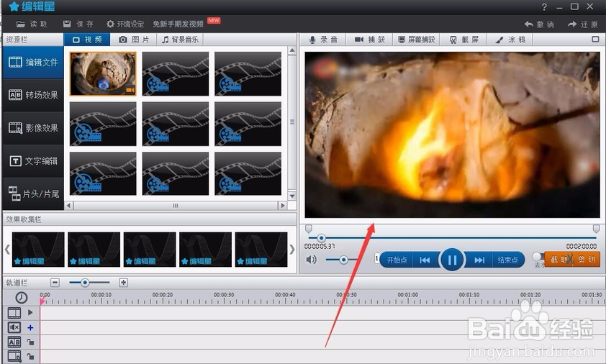Select 转场效果 in the sidebar
The width and height of the screenshot is (606, 364).
[33, 95]
